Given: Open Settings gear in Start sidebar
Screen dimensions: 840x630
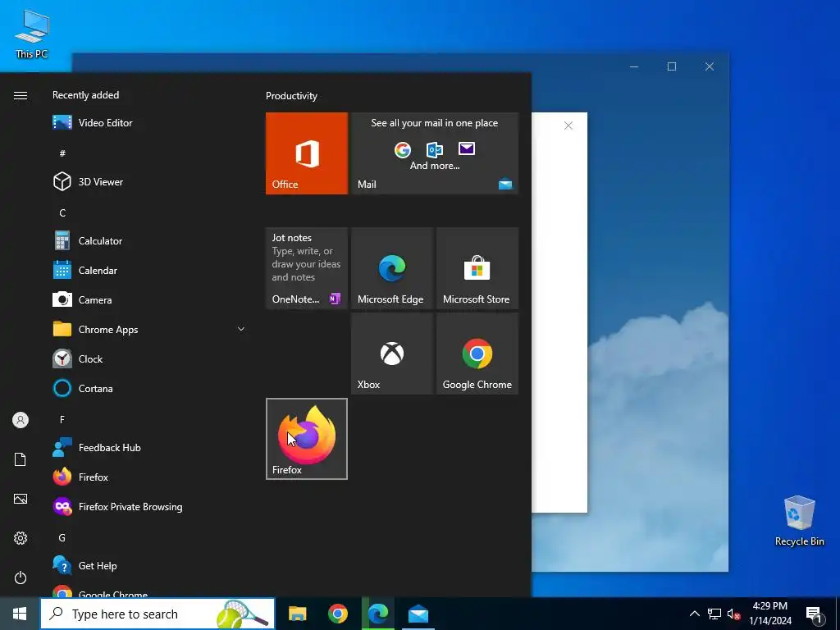Looking at the screenshot, I should point(21,538).
